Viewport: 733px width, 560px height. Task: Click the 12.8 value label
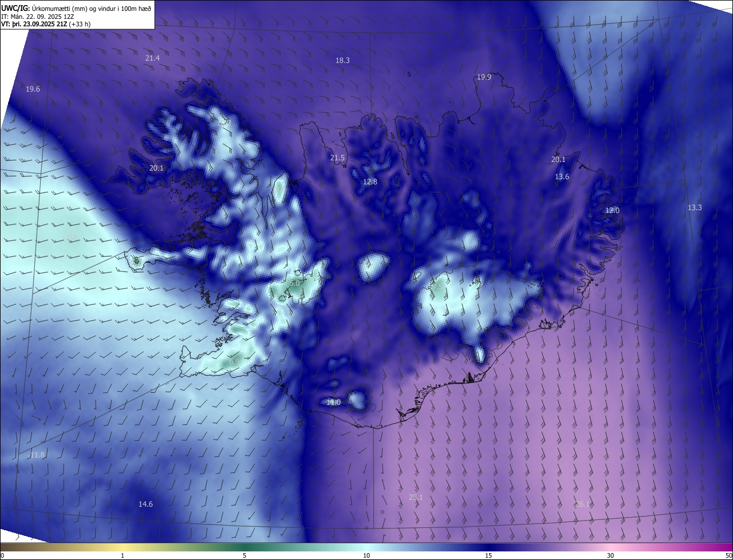[371, 182]
